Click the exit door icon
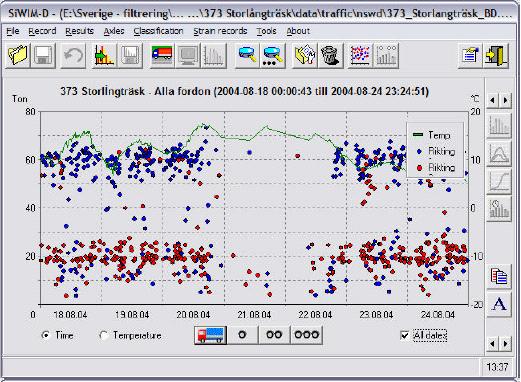This screenshot has height=382, width=521. (496, 55)
